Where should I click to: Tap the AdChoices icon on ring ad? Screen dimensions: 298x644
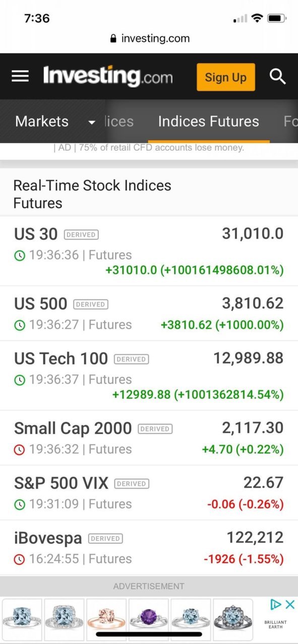275,604
